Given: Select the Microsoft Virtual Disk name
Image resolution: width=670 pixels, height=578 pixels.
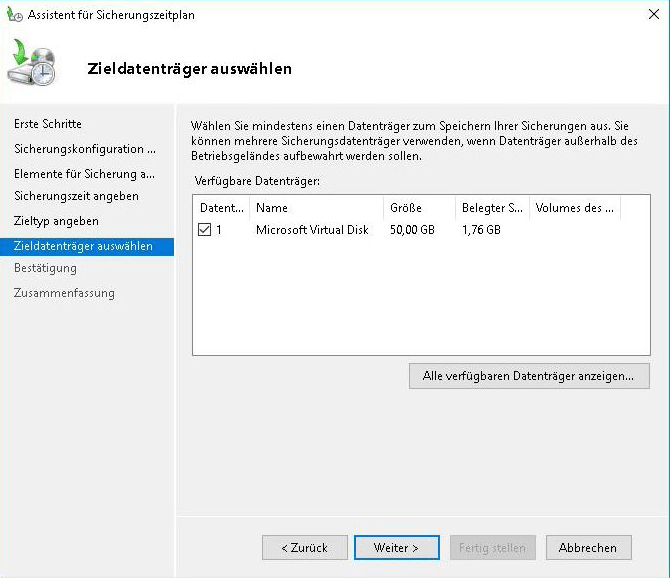Looking at the screenshot, I should coord(312,230).
